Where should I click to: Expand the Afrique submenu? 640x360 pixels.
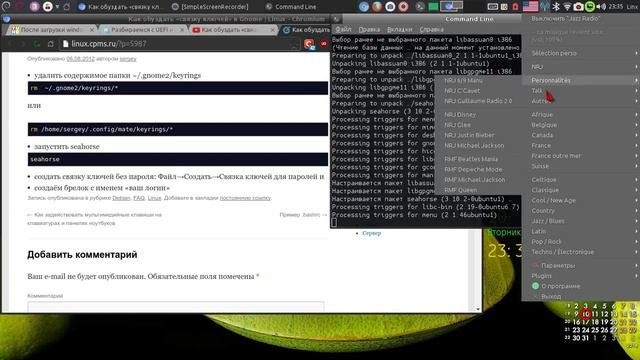coord(581,115)
